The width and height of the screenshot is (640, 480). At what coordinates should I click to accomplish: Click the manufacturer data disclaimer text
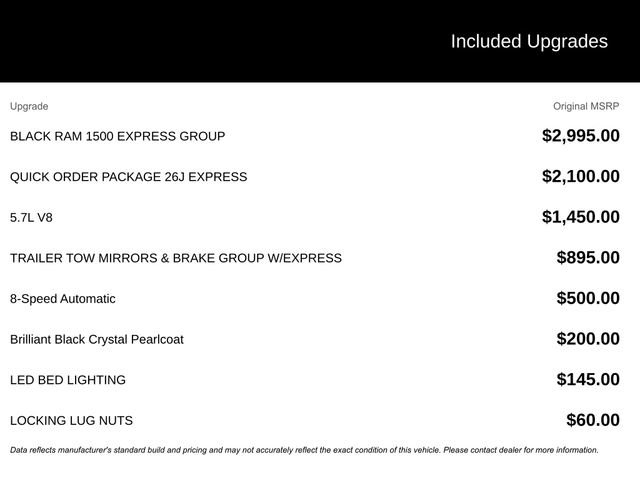tap(304, 450)
